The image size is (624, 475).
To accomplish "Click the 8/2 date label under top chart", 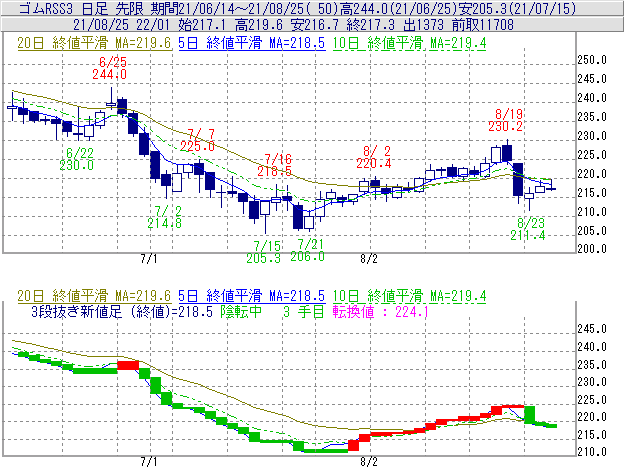I will click(x=369, y=259).
